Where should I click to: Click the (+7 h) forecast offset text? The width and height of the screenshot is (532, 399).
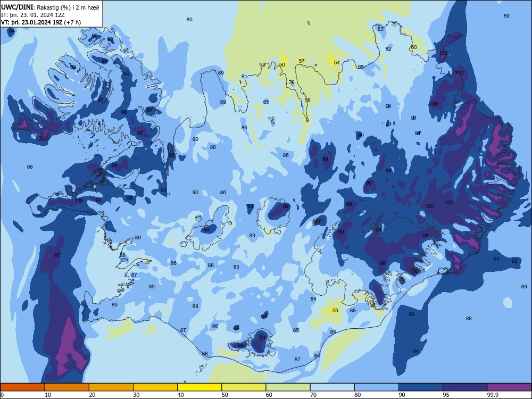coord(72,22)
